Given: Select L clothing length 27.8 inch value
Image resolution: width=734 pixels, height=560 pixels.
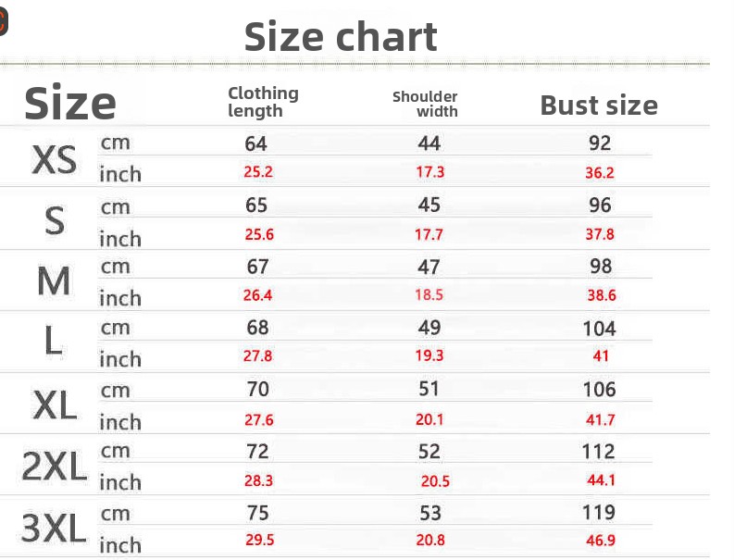Looking at the screenshot, I should tap(258, 356).
